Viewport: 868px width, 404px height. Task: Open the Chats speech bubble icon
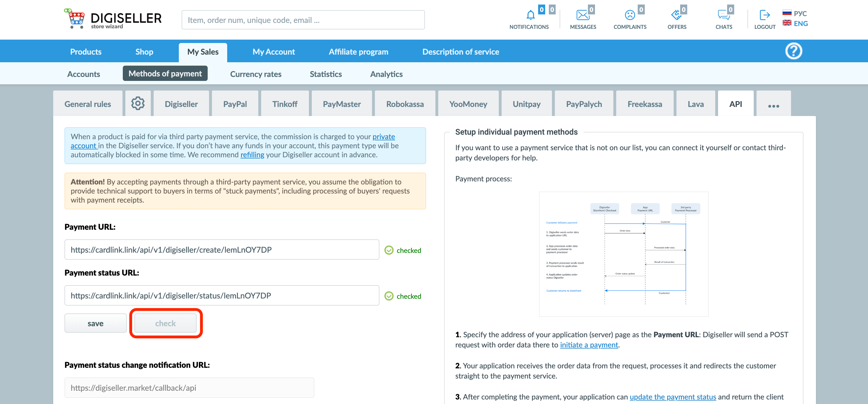click(723, 15)
